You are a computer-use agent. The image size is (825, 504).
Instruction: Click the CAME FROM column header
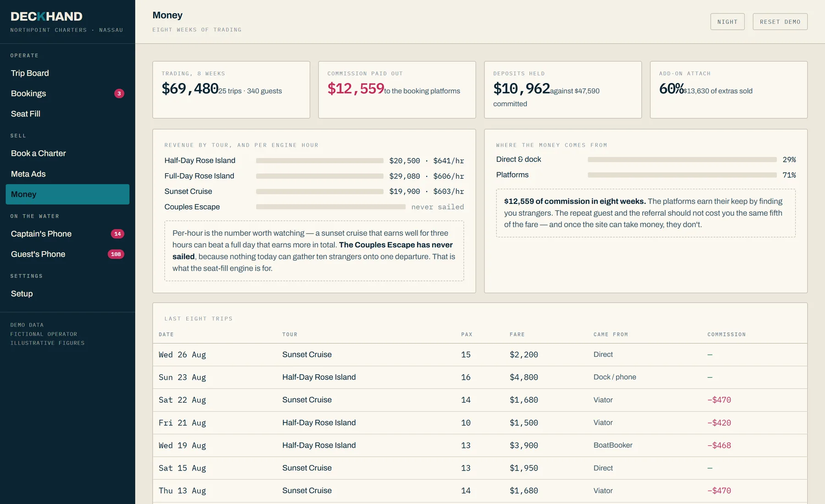pyautogui.click(x=610, y=334)
